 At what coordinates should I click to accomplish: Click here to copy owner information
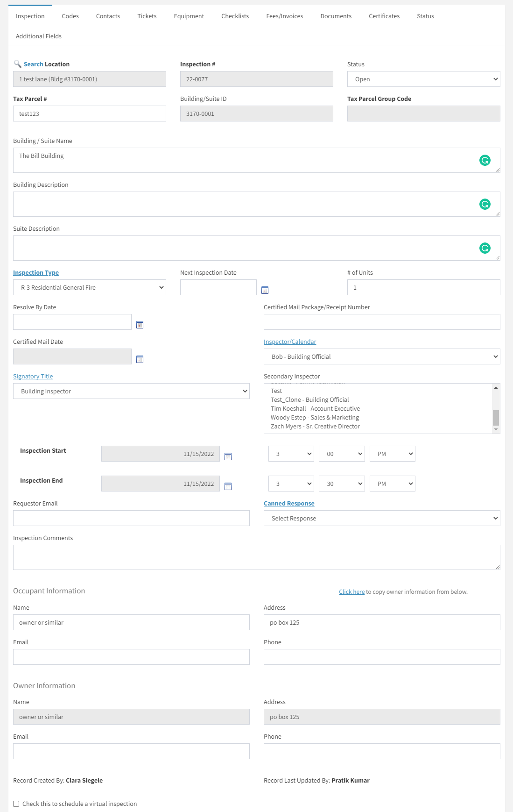tap(351, 591)
